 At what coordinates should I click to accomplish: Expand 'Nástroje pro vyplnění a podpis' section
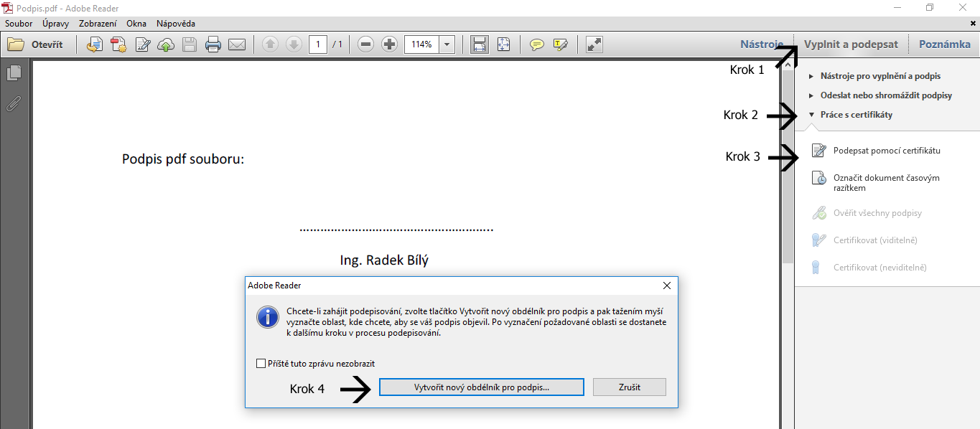880,76
